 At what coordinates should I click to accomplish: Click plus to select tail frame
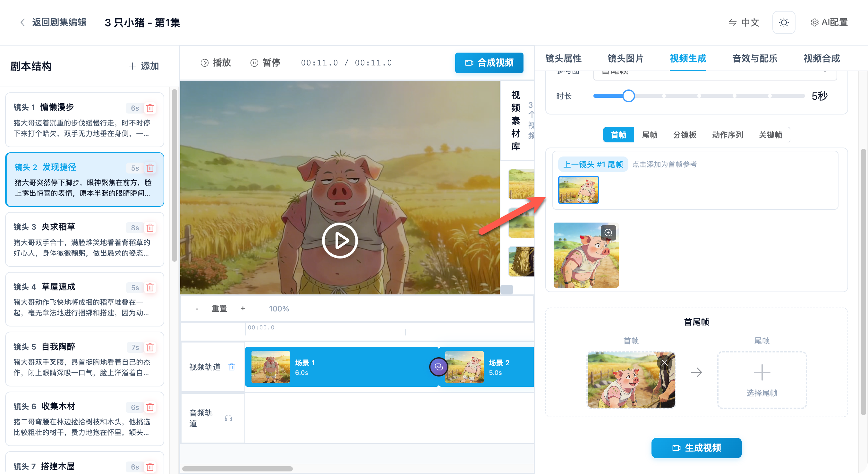[x=762, y=373]
